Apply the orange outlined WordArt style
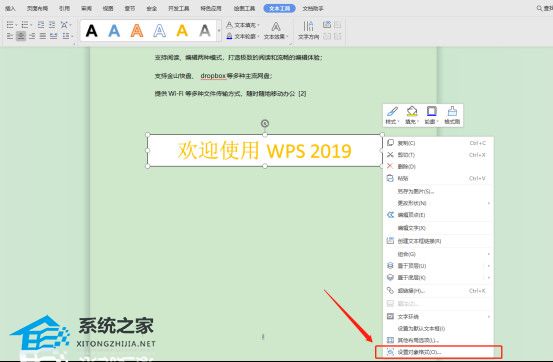This screenshot has height=362, width=553. [137, 31]
